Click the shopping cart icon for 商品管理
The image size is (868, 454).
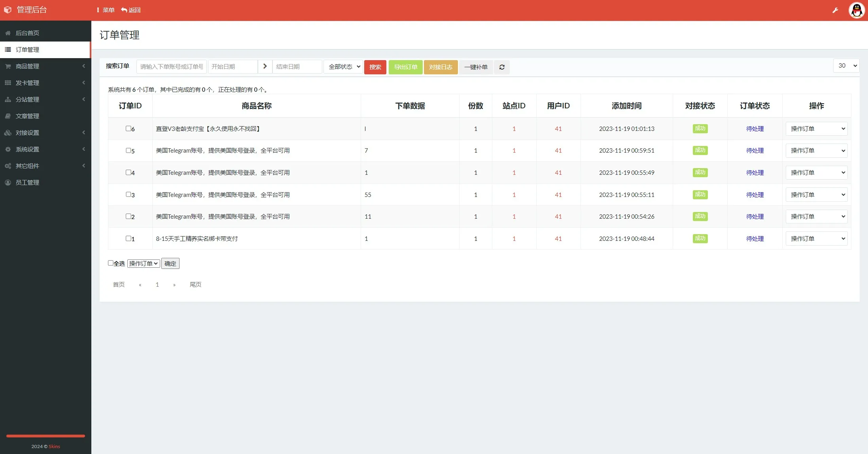pyautogui.click(x=8, y=66)
